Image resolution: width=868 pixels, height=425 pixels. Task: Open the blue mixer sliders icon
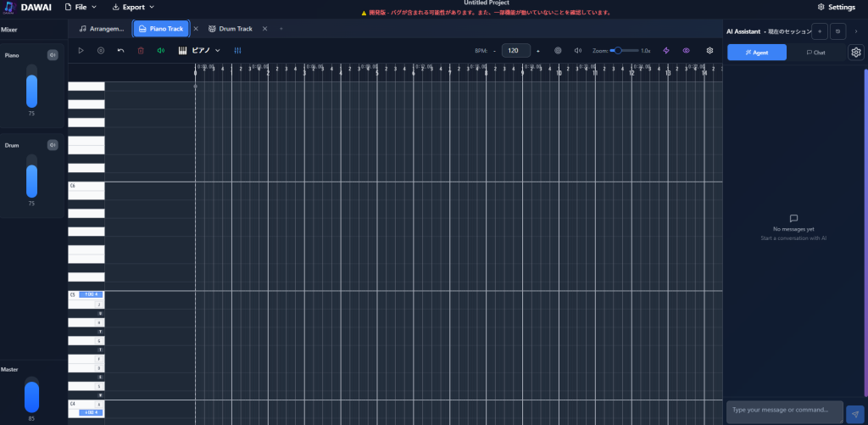pyautogui.click(x=237, y=51)
